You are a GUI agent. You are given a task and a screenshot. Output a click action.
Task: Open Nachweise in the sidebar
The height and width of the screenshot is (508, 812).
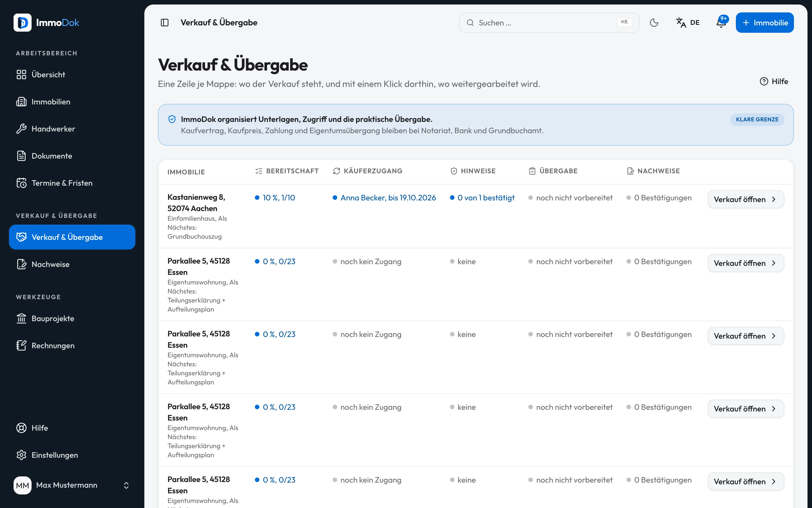[x=72, y=264]
